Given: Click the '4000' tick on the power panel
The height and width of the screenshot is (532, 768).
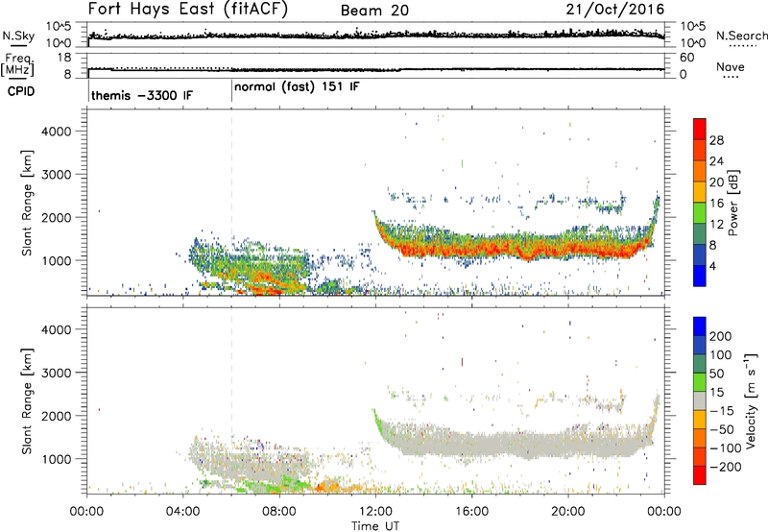Looking at the screenshot, I should [x=56, y=132].
